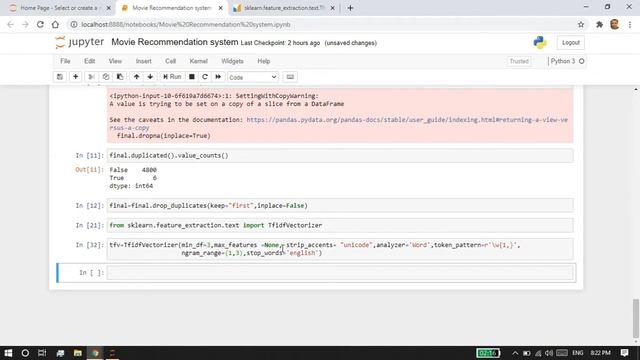Click the tfv=TfidfVectorizer code cell
The image size is (640, 360).
point(340,249)
